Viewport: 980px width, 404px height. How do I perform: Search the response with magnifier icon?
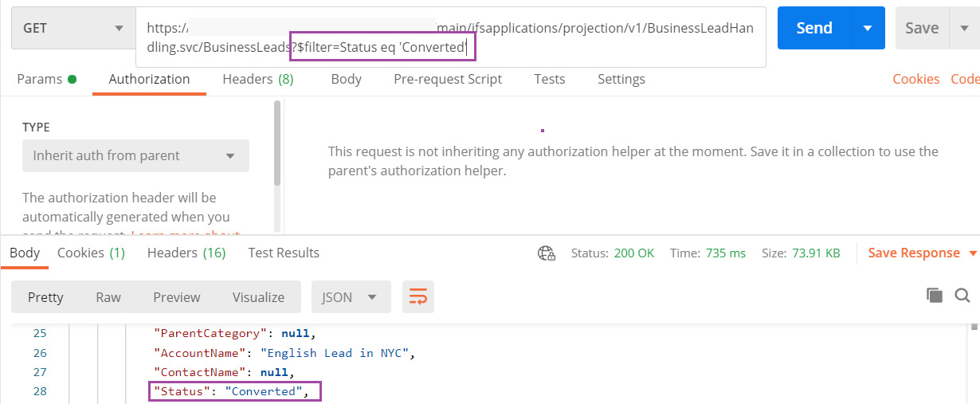(962, 296)
